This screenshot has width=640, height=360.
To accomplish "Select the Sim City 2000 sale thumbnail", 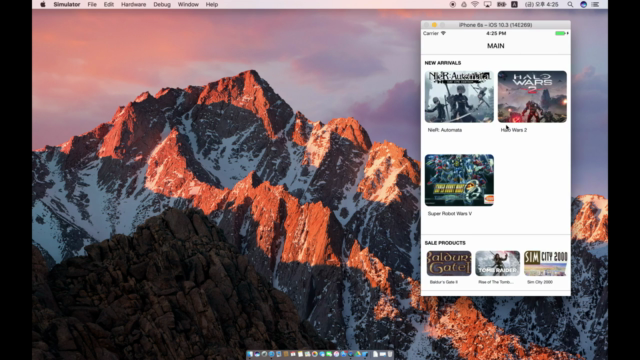I will (546, 263).
